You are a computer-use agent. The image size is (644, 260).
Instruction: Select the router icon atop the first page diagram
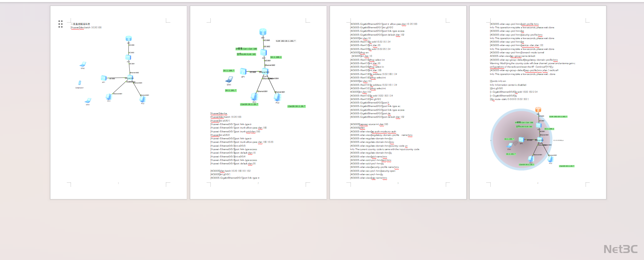click(x=129, y=39)
